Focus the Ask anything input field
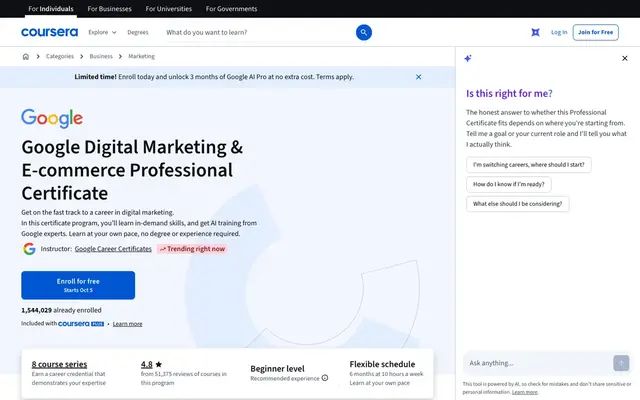Image resolution: width=640 pixels, height=400 pixels. point(538,363)
